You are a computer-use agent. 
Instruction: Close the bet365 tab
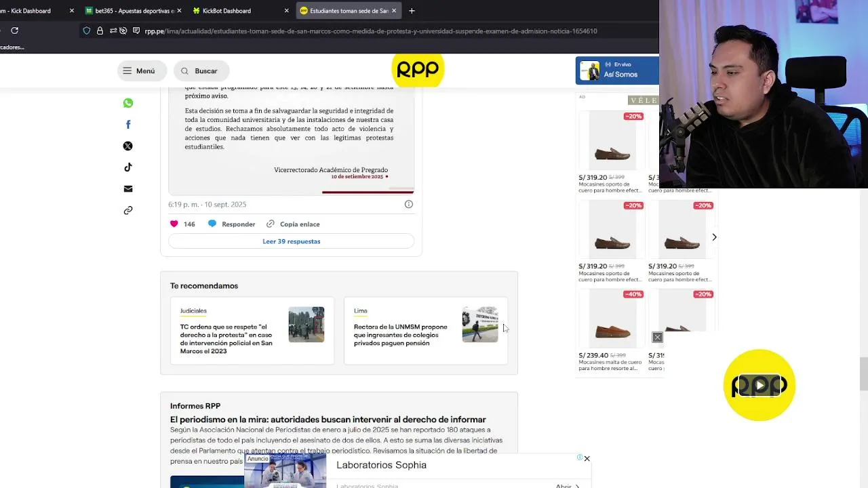click(179, 11)
